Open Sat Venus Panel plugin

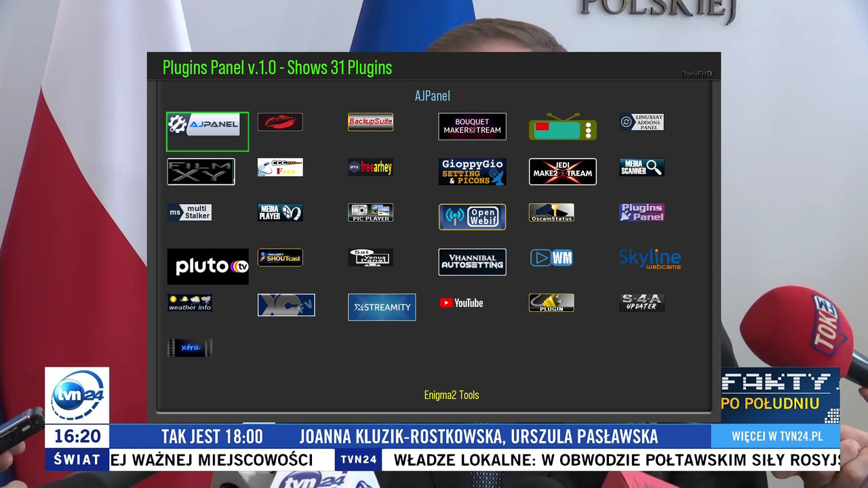[x=370, y=258]
